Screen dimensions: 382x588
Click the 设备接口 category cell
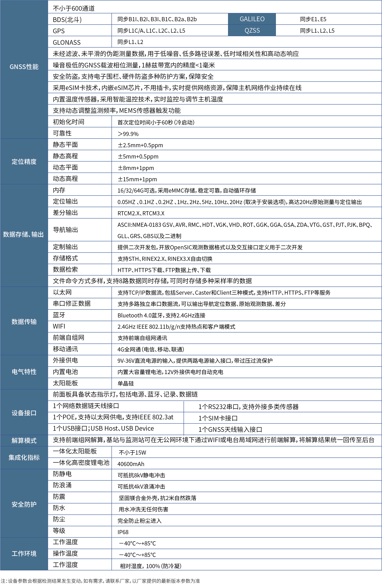24,413
